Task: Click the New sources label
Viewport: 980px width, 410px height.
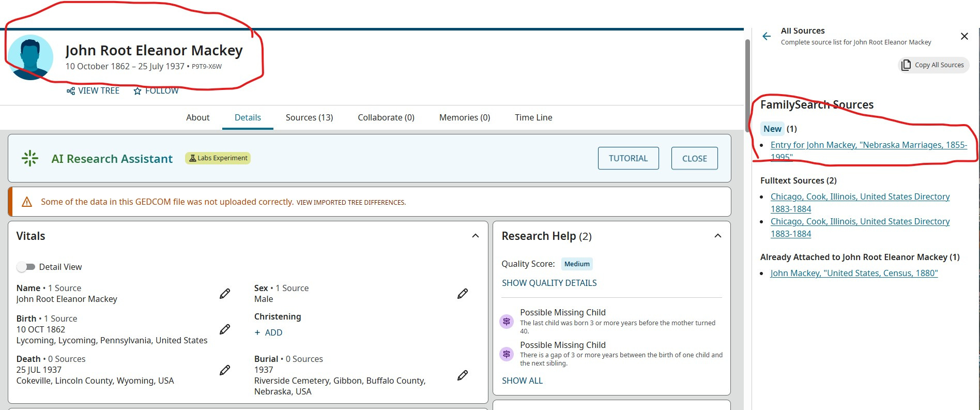Action: (x=772, y=129)
